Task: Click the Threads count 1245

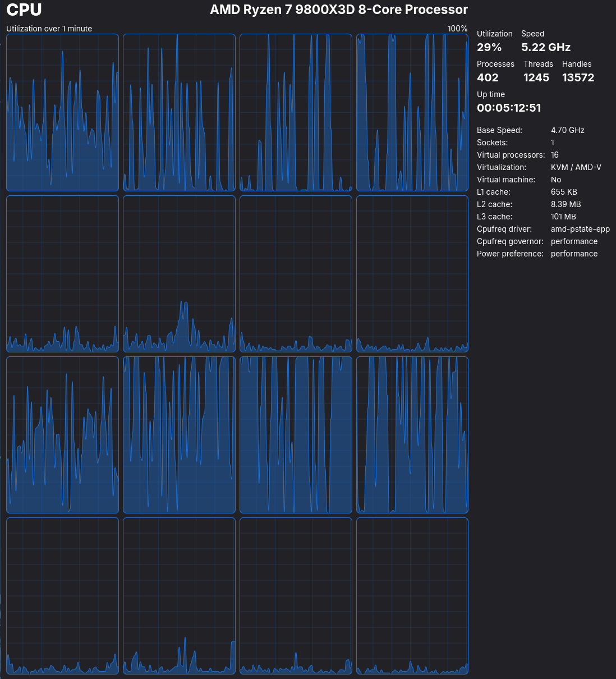Action: [536, 78]
